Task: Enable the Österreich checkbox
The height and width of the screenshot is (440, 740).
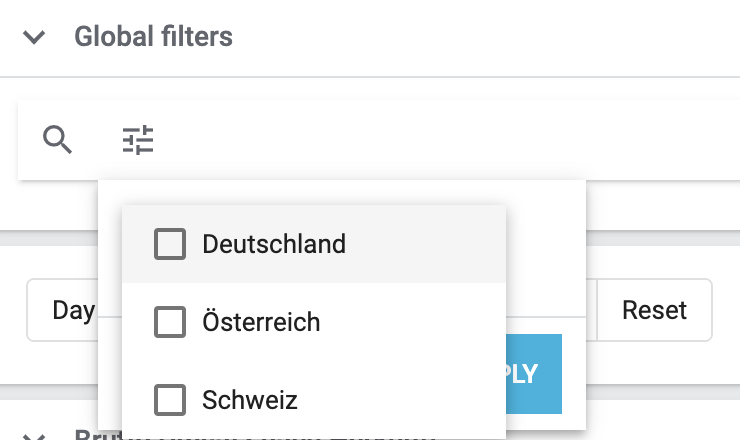Action: pos(170,322)
